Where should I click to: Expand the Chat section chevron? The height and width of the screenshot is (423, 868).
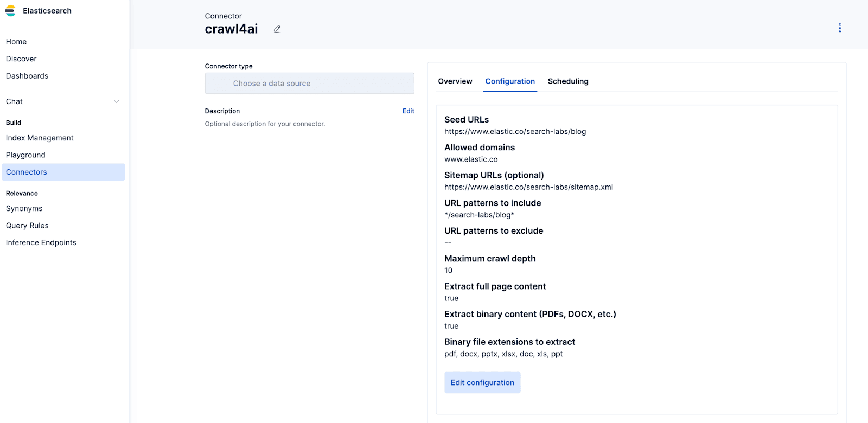tap(117, 102)
